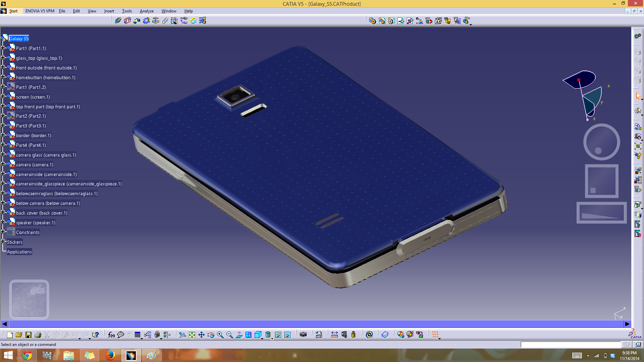Image resolution: width=644 pixels, height=362 pixels.
Task: Click the square pan navigation widget
Action: (602, 181)
